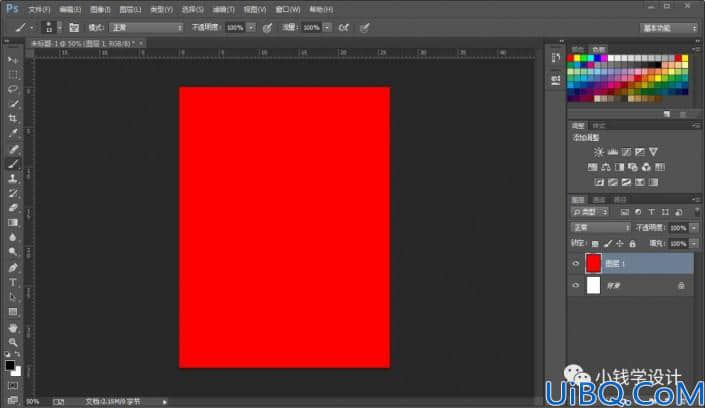
Task: Select the Move tool
Action: pyautogui.click(x=13, y=60)
